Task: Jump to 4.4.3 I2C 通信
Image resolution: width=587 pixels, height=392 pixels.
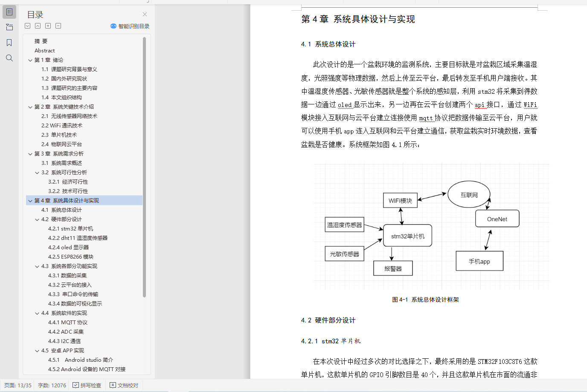Action: 64,341
